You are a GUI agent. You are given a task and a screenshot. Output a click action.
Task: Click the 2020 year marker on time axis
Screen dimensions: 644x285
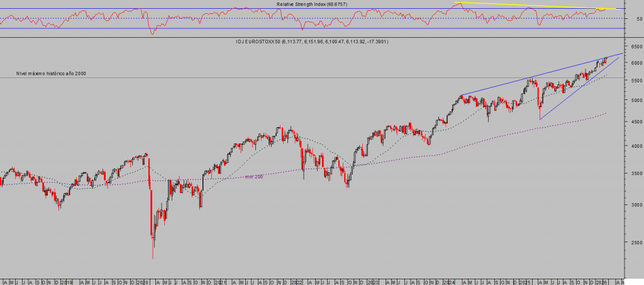point(142,281)
